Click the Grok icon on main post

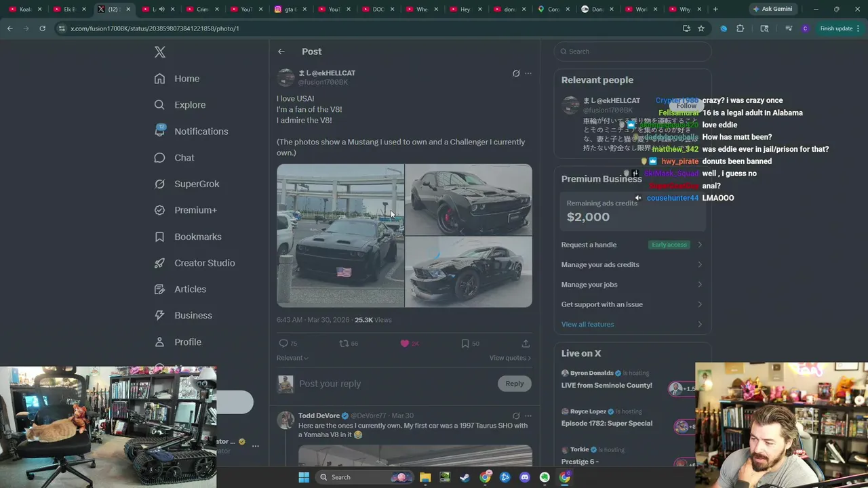pos(516,73)
